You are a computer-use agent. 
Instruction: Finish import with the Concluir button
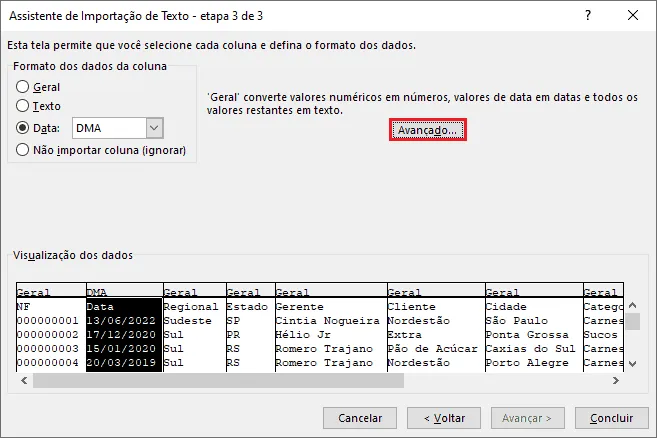[612, 418]
